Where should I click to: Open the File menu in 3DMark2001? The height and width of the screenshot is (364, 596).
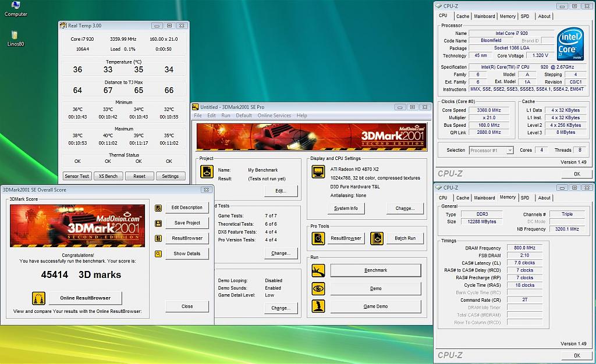[198, 115]
